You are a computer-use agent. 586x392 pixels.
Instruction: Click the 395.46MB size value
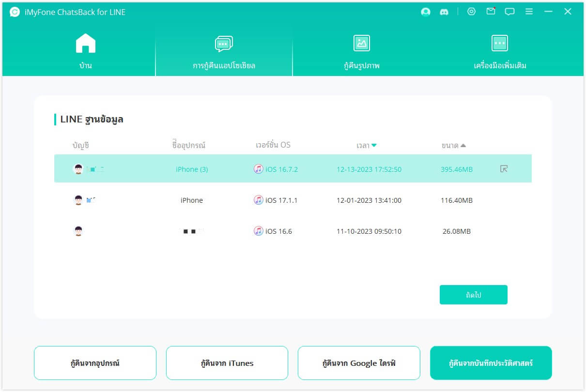pos(457,169)
